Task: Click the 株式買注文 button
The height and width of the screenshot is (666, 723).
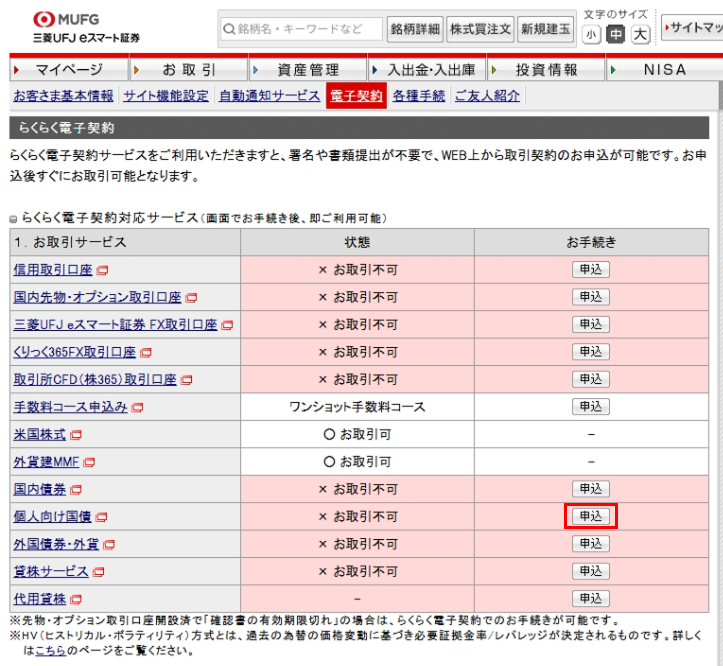Action: click(x=479, y=29)
